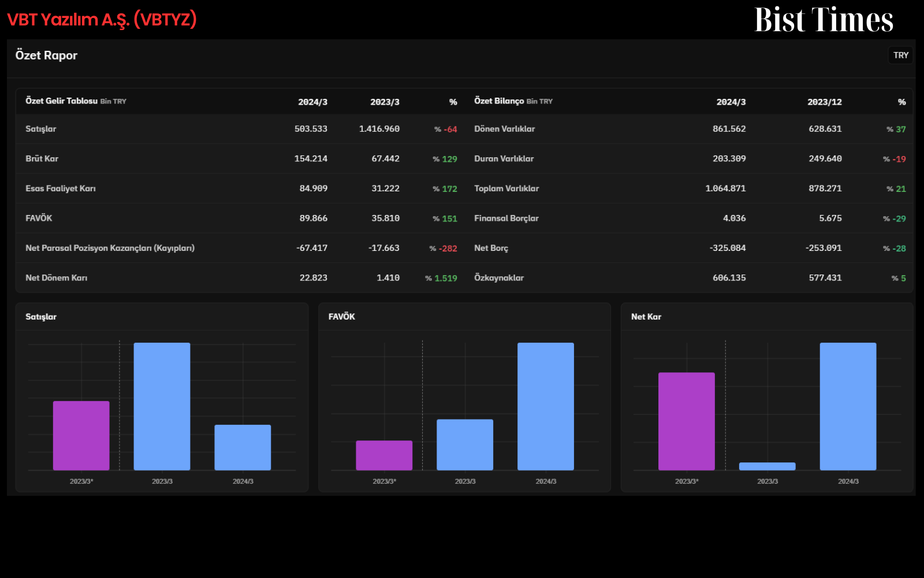Select the 1.064.871 total assets value

[x=726, y=188]
